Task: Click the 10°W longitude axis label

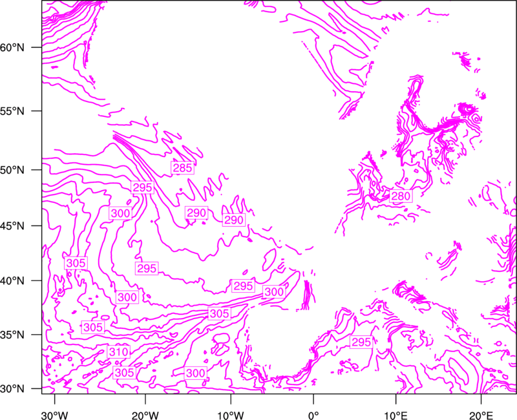Action: coord(231,415)
